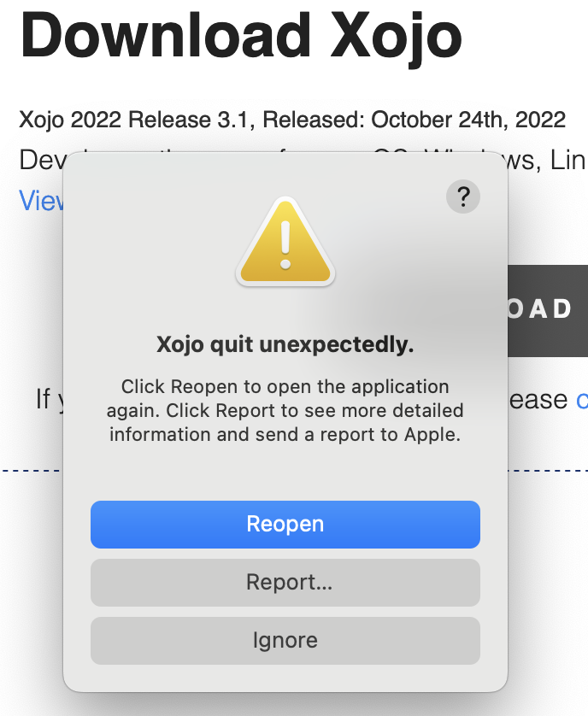Click the yellow warning triangle icon

285,242
